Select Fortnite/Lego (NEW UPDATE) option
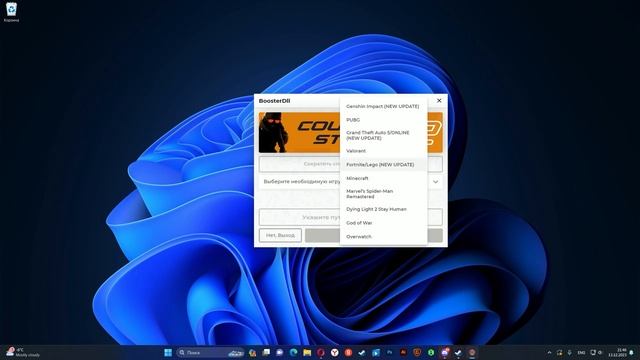This screenshot has width=640, height=360. pos(383,164)
